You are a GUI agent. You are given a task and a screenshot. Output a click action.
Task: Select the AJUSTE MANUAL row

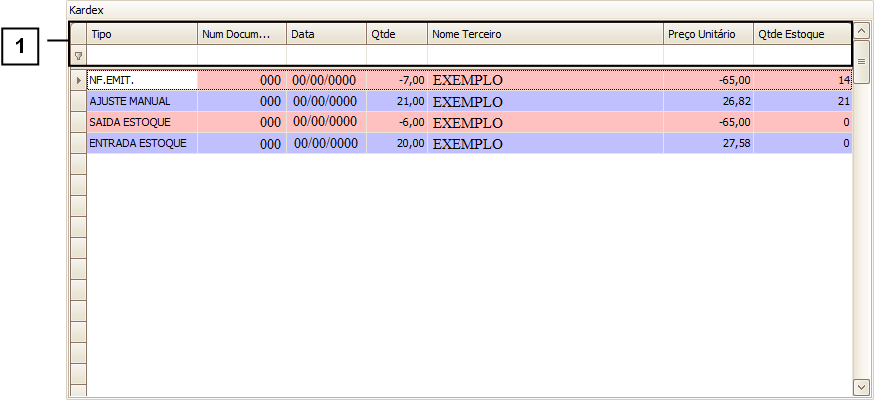tap(142, 101)
